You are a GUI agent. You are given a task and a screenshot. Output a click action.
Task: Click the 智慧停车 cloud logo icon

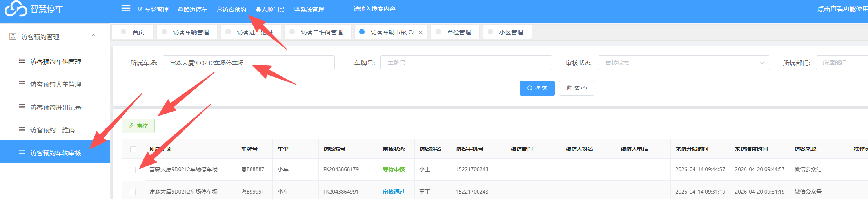pos(16,9)
